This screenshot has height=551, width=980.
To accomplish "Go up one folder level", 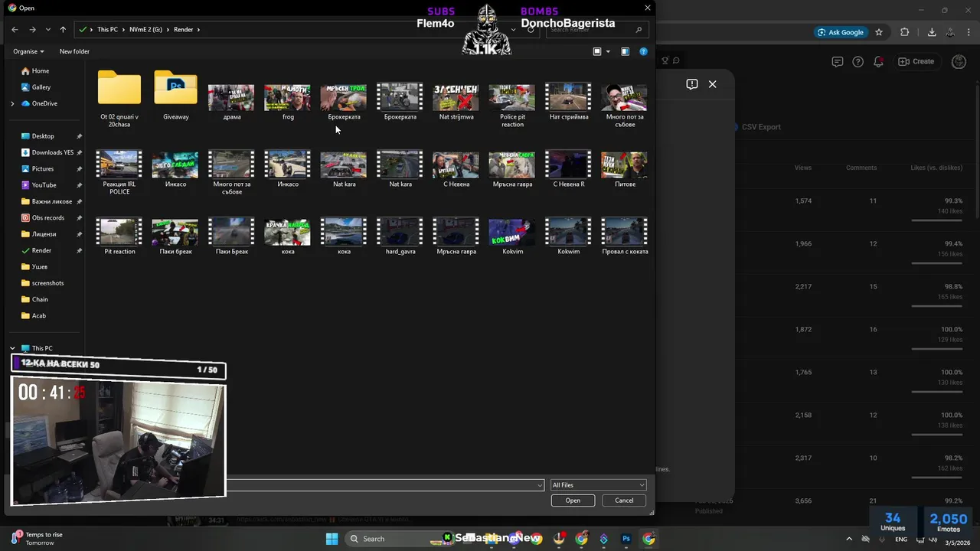I will (63, 29).
